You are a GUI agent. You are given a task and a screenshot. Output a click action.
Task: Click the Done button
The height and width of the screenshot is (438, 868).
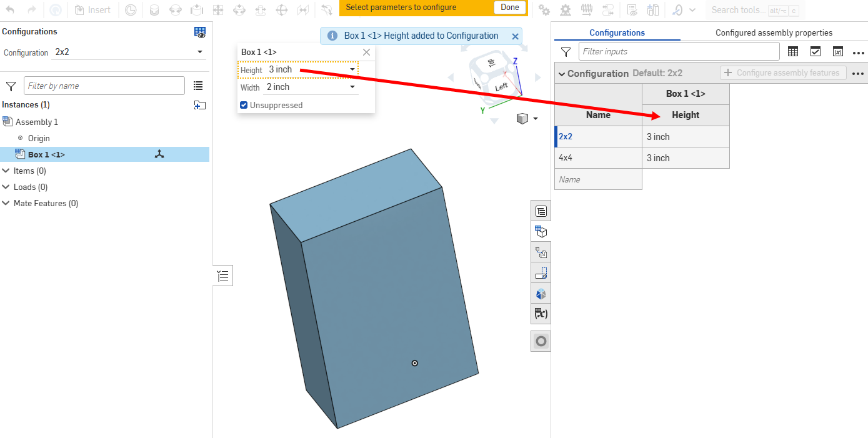pyautogui.click(x=509, y=7)
